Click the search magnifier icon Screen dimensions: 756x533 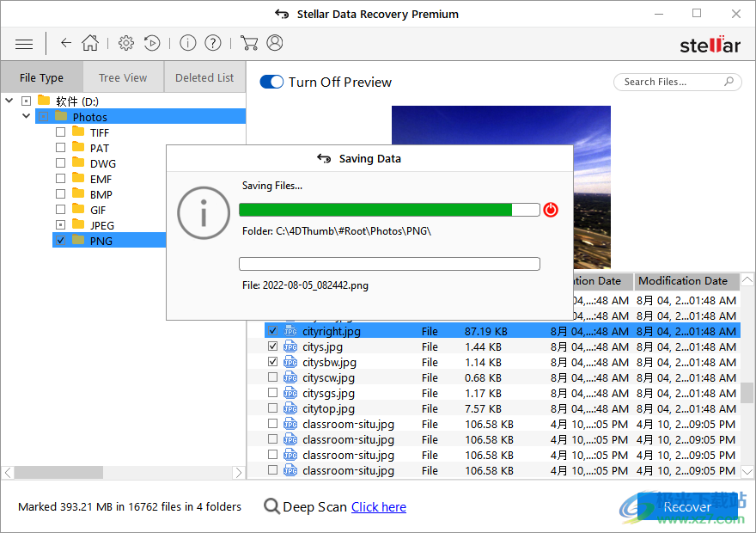[729, 82]
